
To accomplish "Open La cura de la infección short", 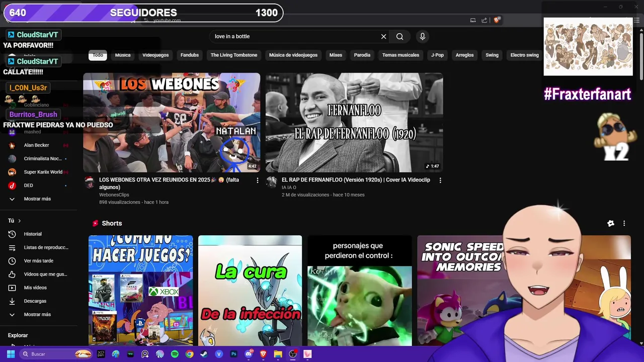I will [x=250, y=291].
